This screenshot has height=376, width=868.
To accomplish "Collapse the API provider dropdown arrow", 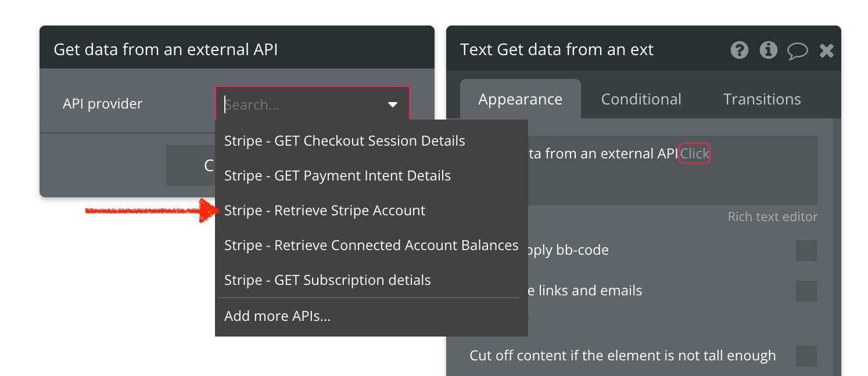I will point(393,105).
